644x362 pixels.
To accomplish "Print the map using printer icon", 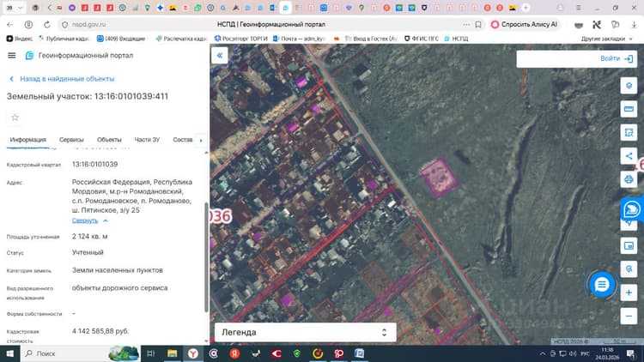I will point(629,179).
